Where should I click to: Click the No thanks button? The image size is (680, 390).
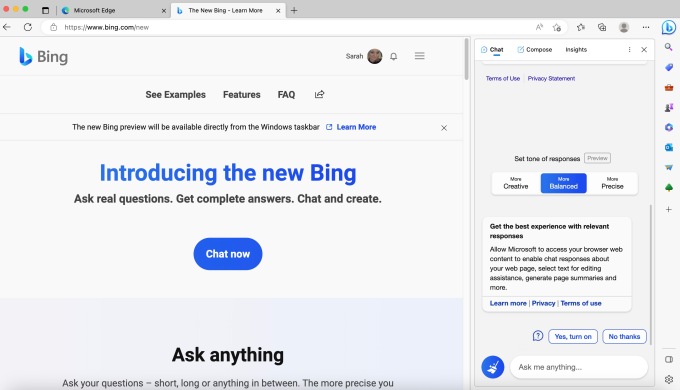point(624,336)
